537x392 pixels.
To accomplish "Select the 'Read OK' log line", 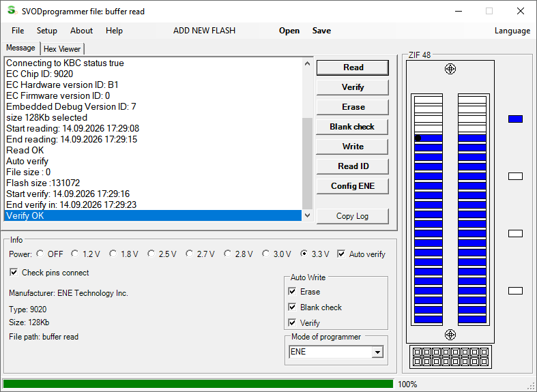I will (153, 150).
